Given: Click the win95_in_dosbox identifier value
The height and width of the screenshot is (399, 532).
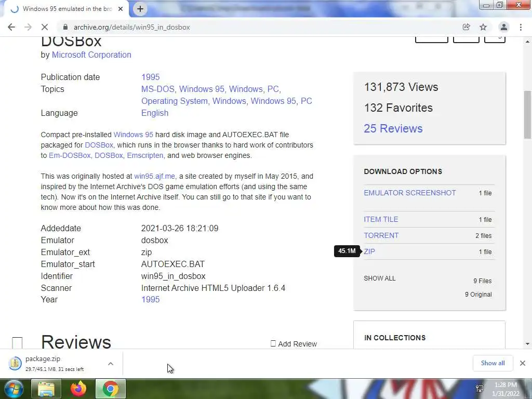Looking at the screenshot, I should [x=174, y=276].
